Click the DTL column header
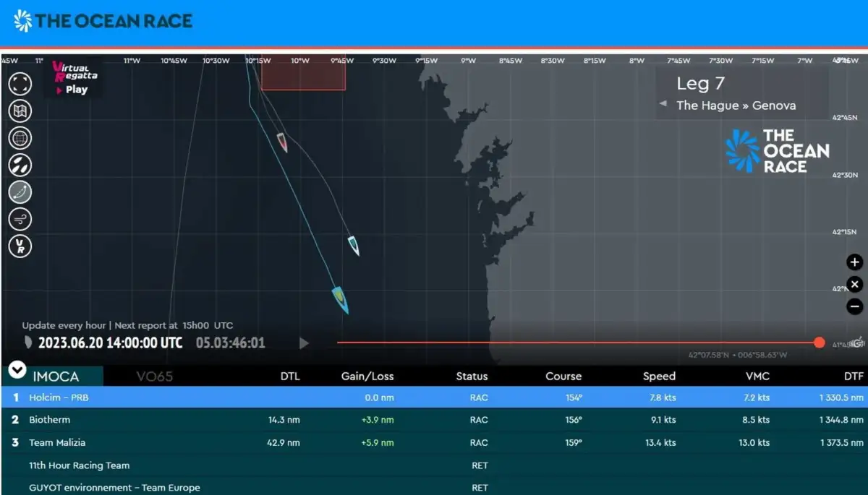 (290, 376)
